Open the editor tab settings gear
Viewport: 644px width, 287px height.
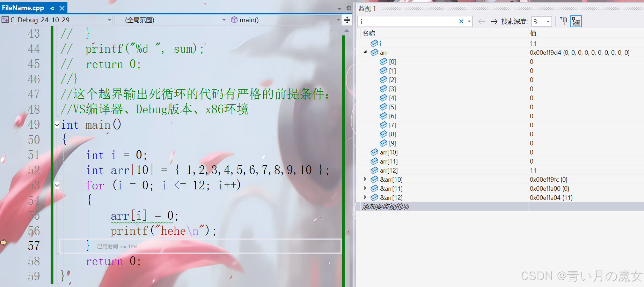coord(348,8)
